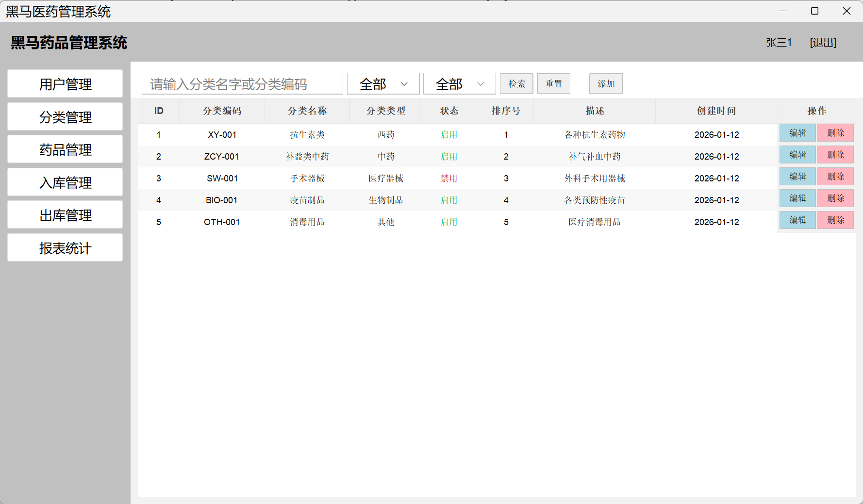Go to 药品管理 in the sidebar
The image size is (863, 504).
click(x=65, y=149)
